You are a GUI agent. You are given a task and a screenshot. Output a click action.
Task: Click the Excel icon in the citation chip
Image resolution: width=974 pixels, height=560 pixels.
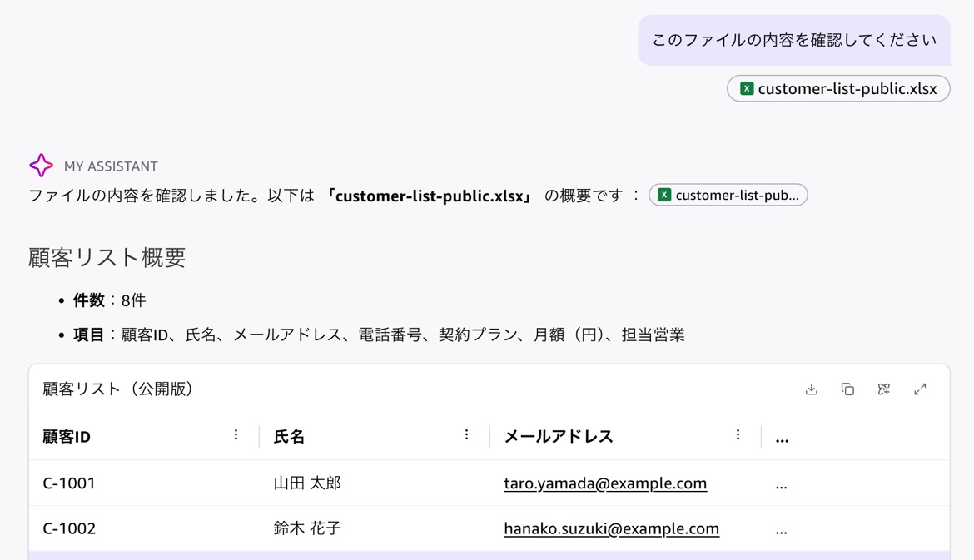(664, 195)
